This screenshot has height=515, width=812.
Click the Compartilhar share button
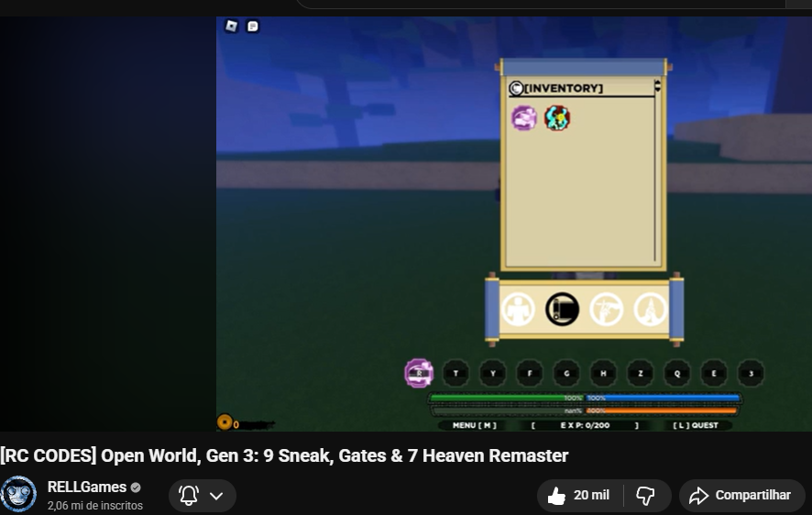pyautogui.click(x=741, y=496)
